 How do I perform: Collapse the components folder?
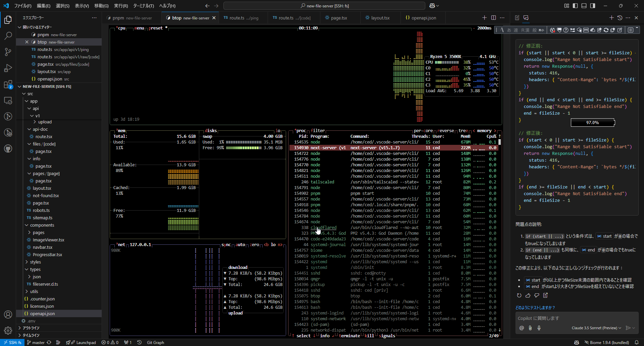point(42,225)
